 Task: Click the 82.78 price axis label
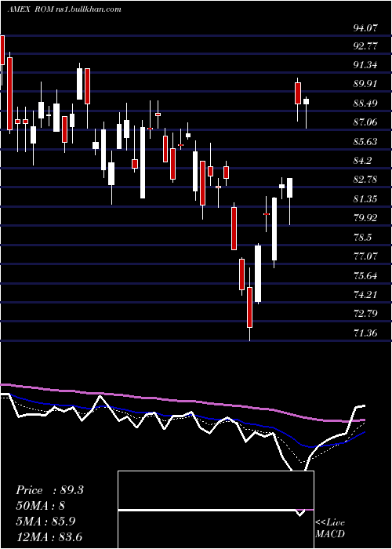tap(365, 180)
